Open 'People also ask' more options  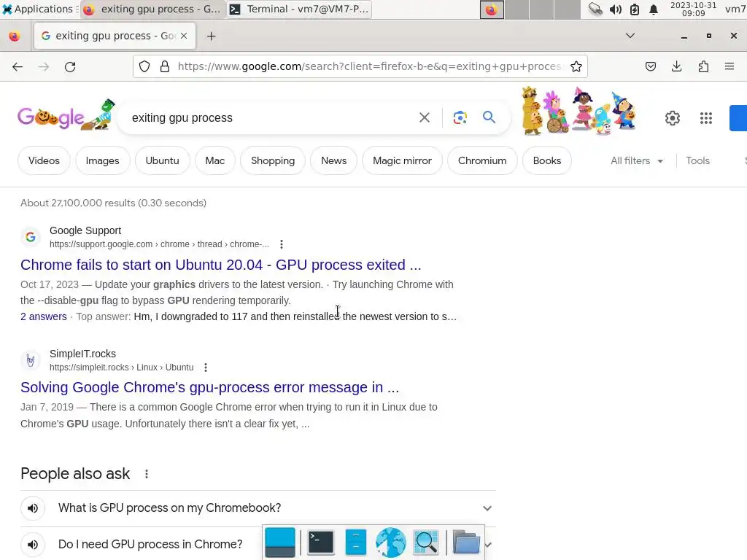coord(147,474)
